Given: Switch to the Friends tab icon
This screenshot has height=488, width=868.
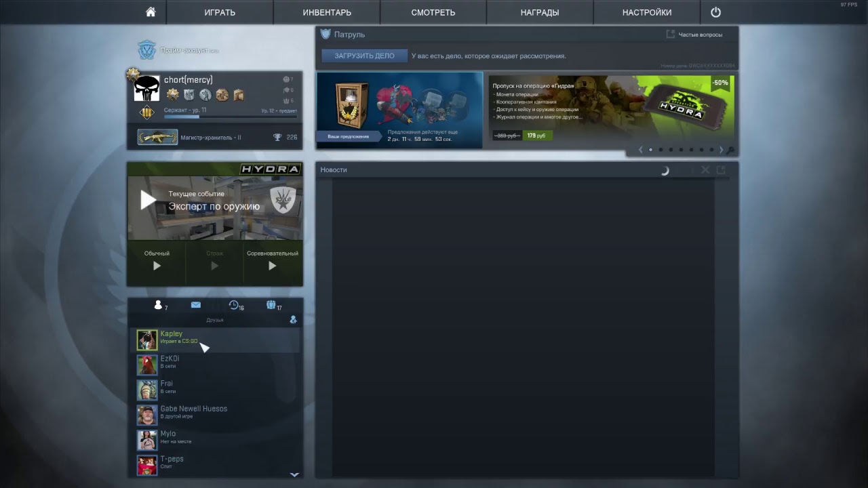Looking at the screenshot, I should coord(158,305).
